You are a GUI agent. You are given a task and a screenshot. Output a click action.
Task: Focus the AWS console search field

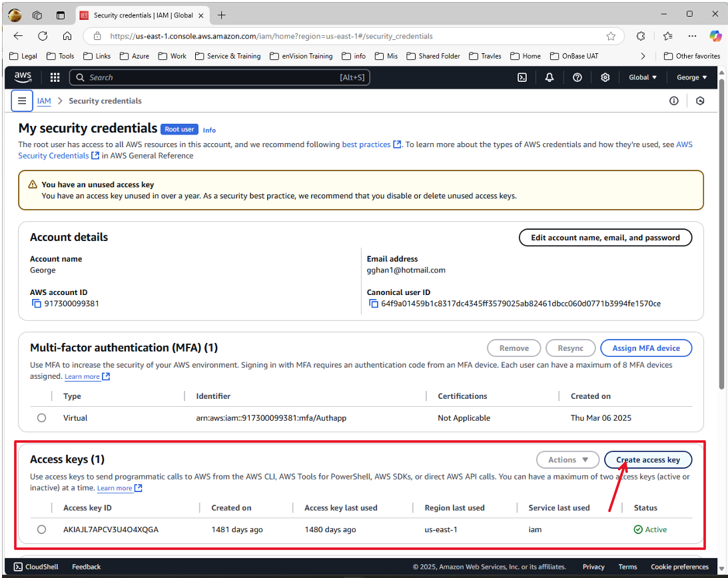(220, 77)
